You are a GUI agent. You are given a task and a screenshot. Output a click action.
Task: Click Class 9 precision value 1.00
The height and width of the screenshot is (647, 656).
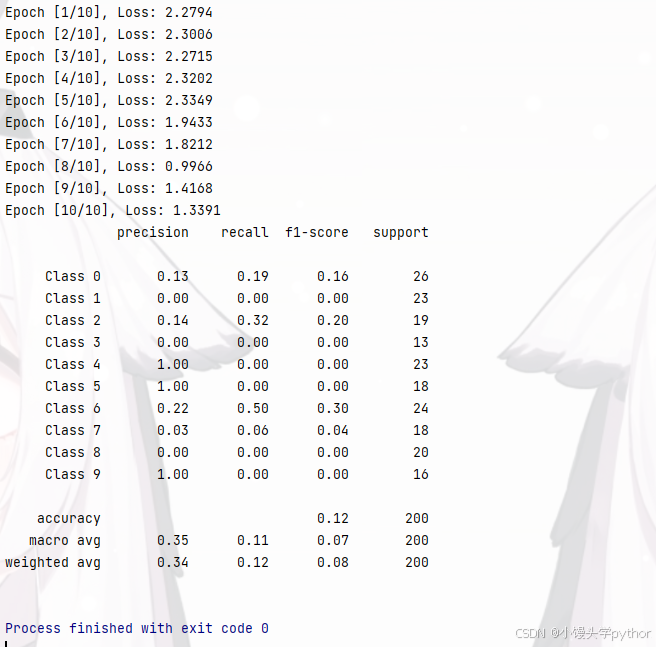173,474
